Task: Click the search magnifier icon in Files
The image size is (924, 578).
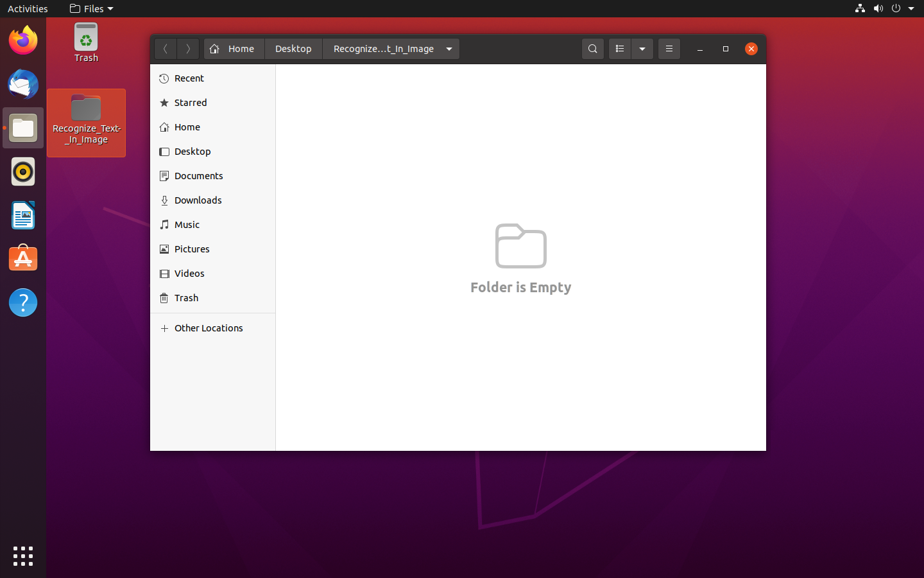Action: point(592,49)
